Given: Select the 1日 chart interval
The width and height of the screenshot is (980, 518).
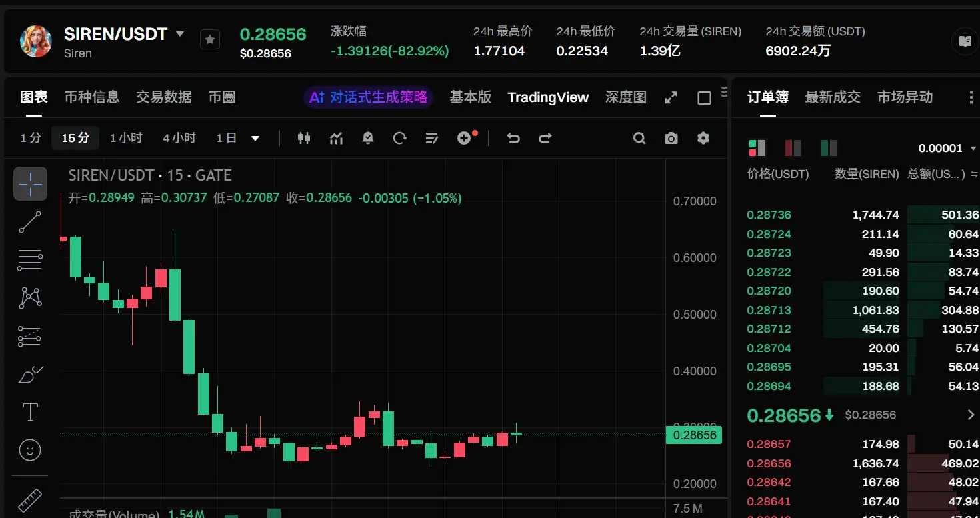Looking at the screenshot, I should click(227, 138).
